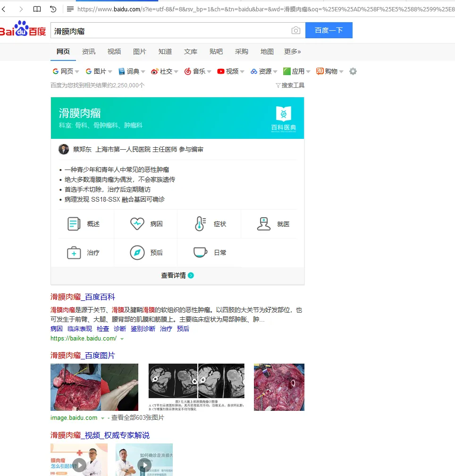Open the 就医 doctor icon
Viewport: 455px width, 476px height.
click(263, 224)
